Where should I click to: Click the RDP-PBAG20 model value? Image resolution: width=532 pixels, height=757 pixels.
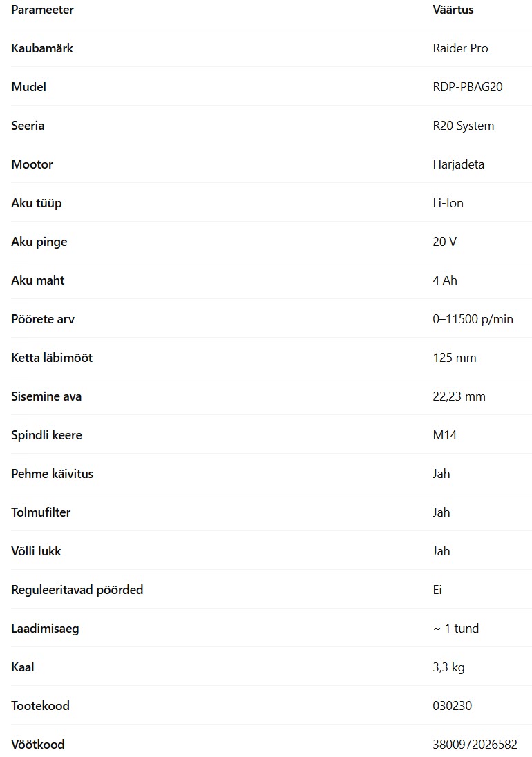pos(468,87)
